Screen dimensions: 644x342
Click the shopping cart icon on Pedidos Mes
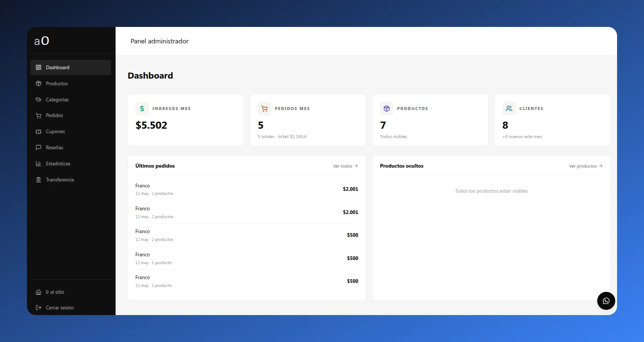coord(264,109)
